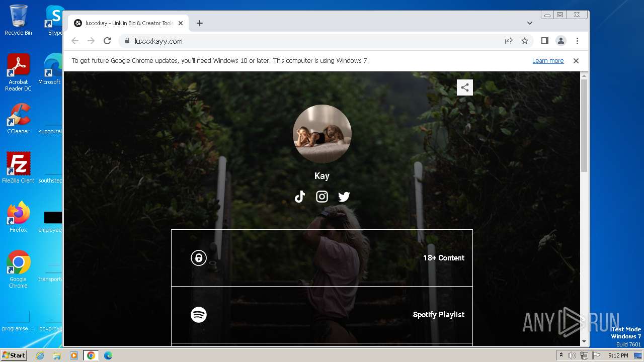Click the Kay profile name
644x362 pixels.
pyautogui.click(x=322, y=176)
